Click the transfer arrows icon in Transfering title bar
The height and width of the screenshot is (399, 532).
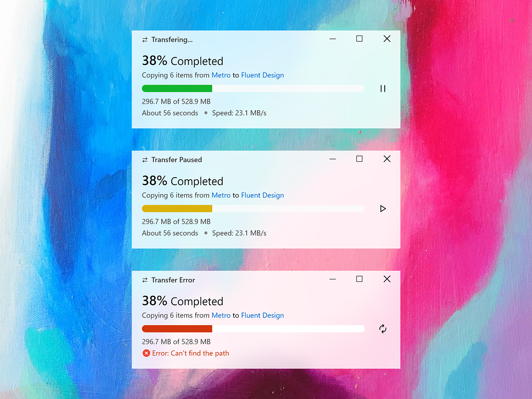(x=144, y=39)
